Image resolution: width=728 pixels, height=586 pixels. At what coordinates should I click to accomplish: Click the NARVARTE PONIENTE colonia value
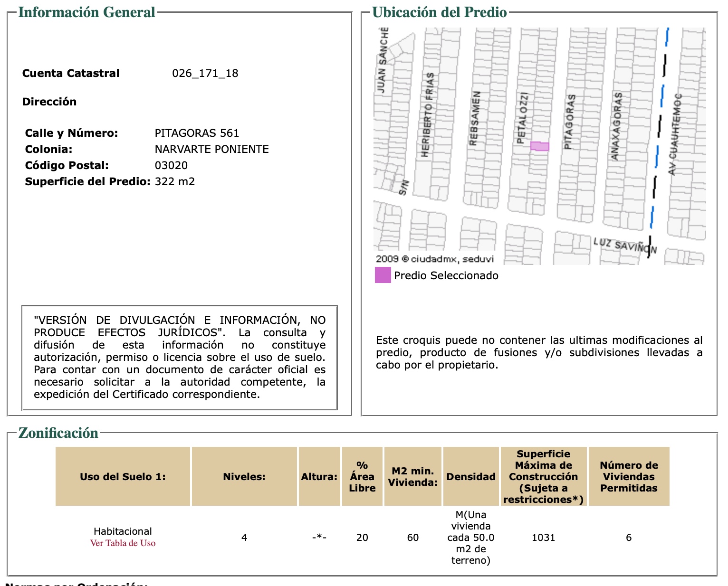click(x=211, y=149)
